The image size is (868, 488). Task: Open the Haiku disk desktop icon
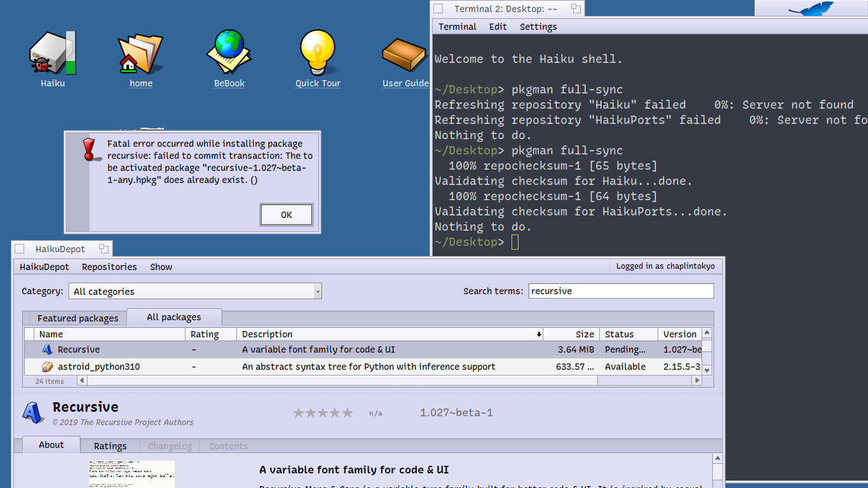click(x=53, y=55)
